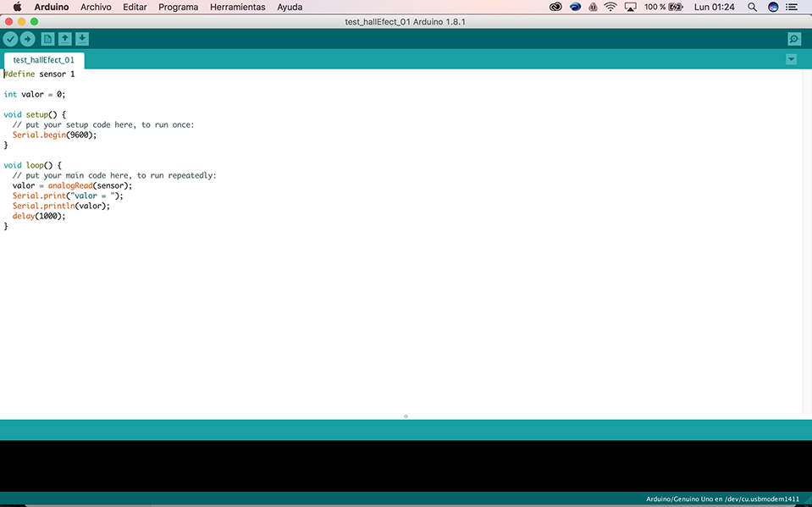The height and width of the screenshot is (507, 812).
Task: Click the Wi-Fi status icon
Action: pos(610,7)
